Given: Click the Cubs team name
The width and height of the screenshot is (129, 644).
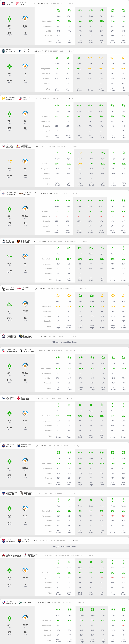Looking at the screenshot, I should (8, 4).
